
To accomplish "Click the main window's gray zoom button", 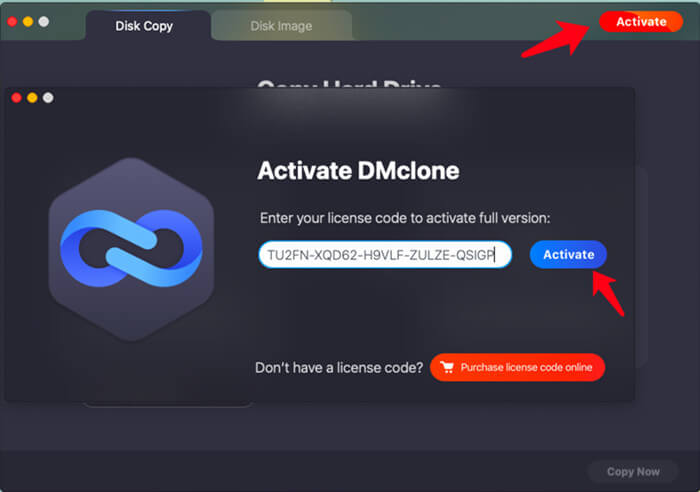I will tap(43, 21).
